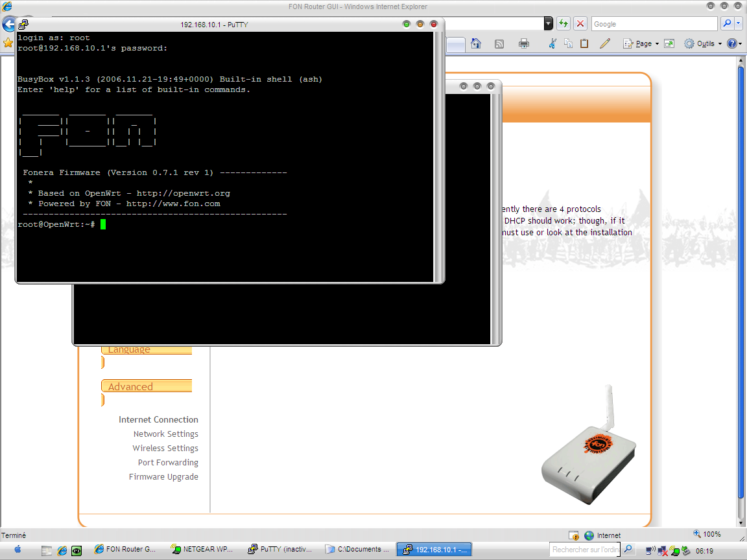Click the Internet security zone indicator
Image resolution: width=747 pixels, height=560 pixels.
[602, 535]
